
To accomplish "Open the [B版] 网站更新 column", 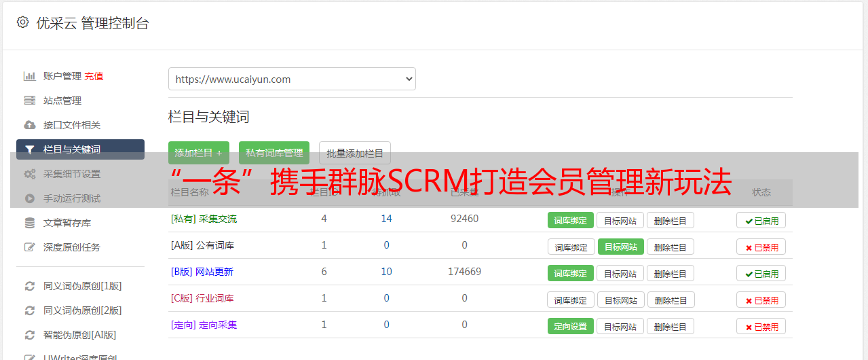I will click(202, 272).
